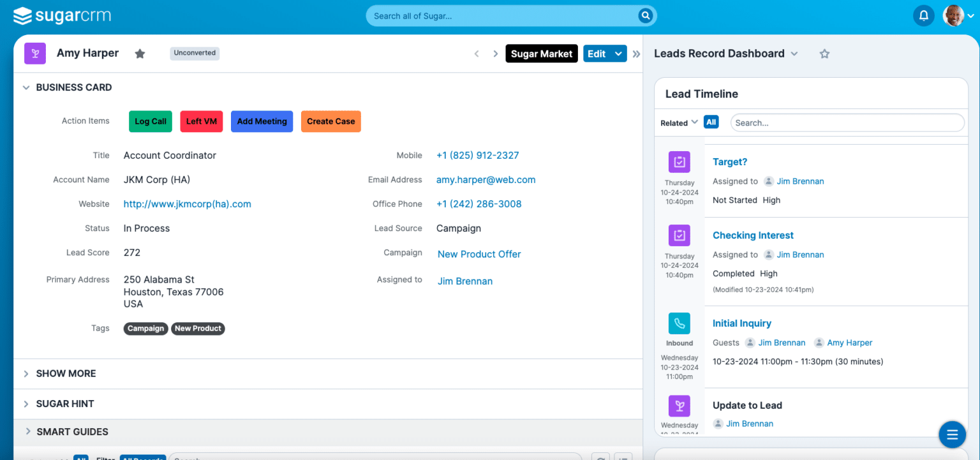Viewport: 980px width, 460px height.
Task: Open the Edit button dropdown arrow
Action: pyautogui.click(x=618, y=54)
